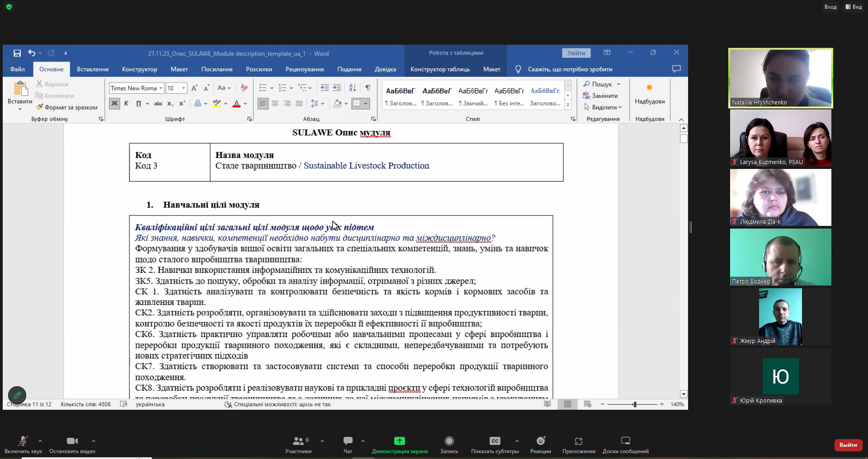Image resolution: width=868 pixels, height=459 pixels.
Task: Cut selection with Вирізати scissors
Action: (52, 84)
